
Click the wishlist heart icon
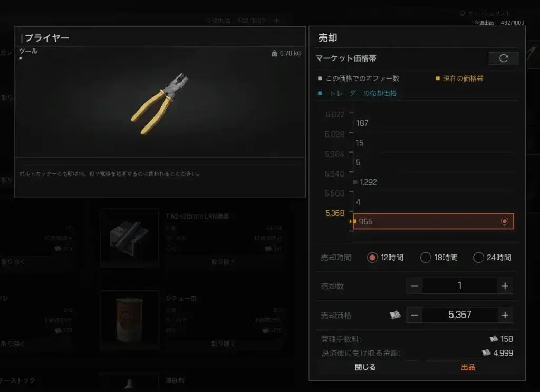pos(462,13)
